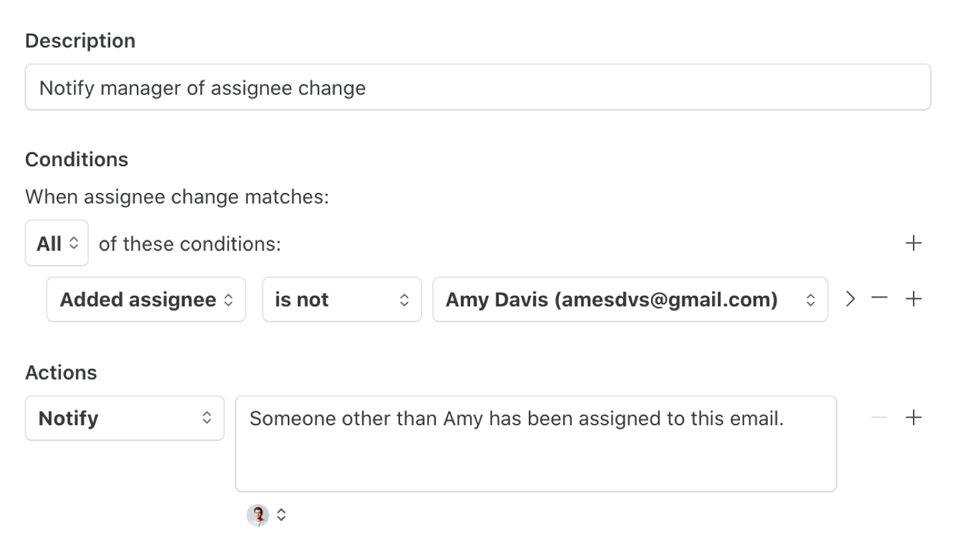This screenshot has height=560, width=959.
Task: Open the is not operator dropdown
Action: (x=342, y=299)
